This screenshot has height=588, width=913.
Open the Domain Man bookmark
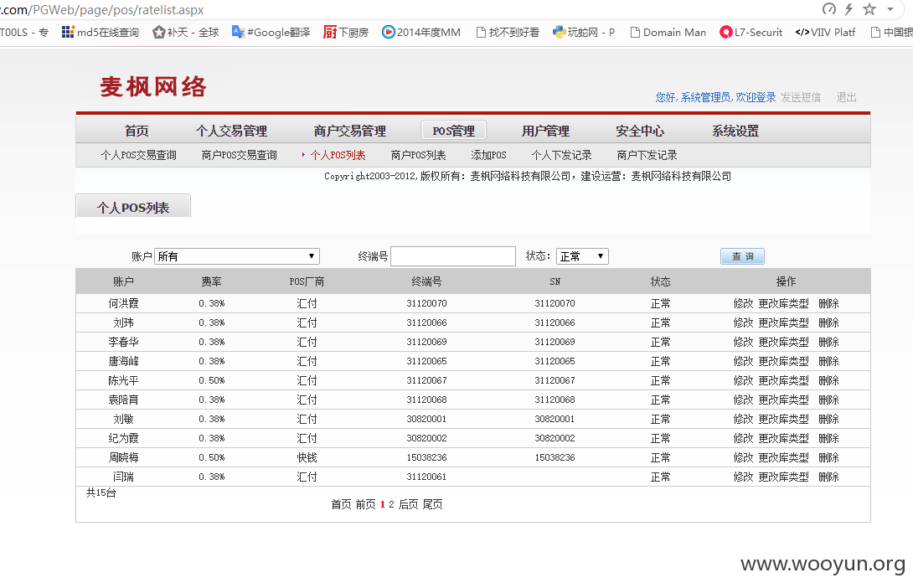click(x=668, y=32)
